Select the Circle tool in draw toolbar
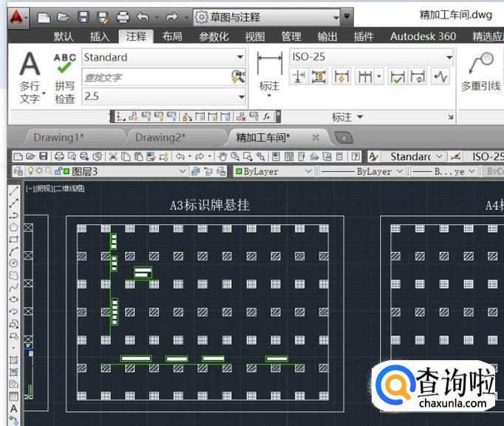The width and height of the screenshot is (504, 426). 13,263
